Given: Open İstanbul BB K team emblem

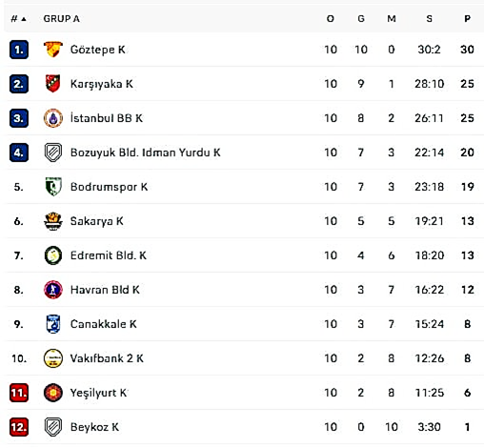Looking at the screenshot, I should 53,118.
